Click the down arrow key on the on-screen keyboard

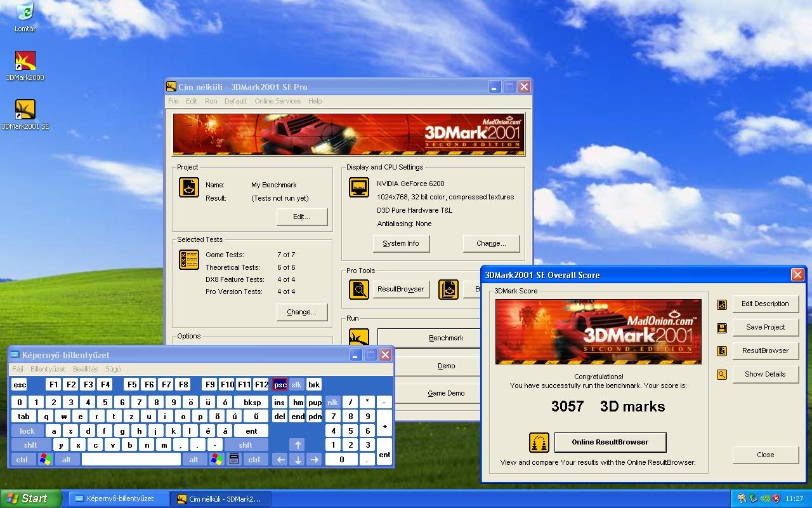(297, 459)
